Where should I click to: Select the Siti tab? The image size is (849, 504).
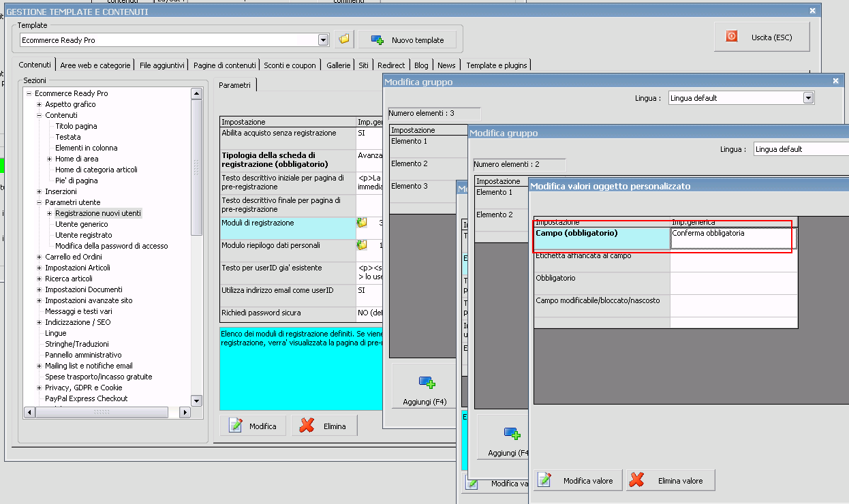(364, 65)
